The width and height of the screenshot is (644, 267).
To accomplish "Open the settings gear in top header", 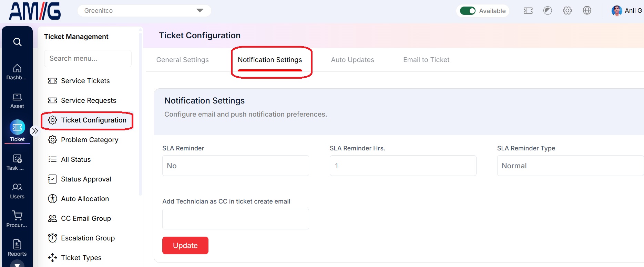I will pyautogui.click(x=567, y=11).
